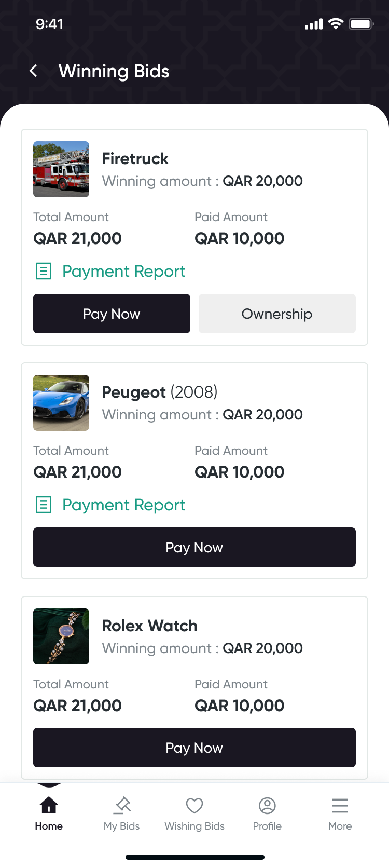Go to the My Bids tab
The image size is (389, 868).
(122, 813)
